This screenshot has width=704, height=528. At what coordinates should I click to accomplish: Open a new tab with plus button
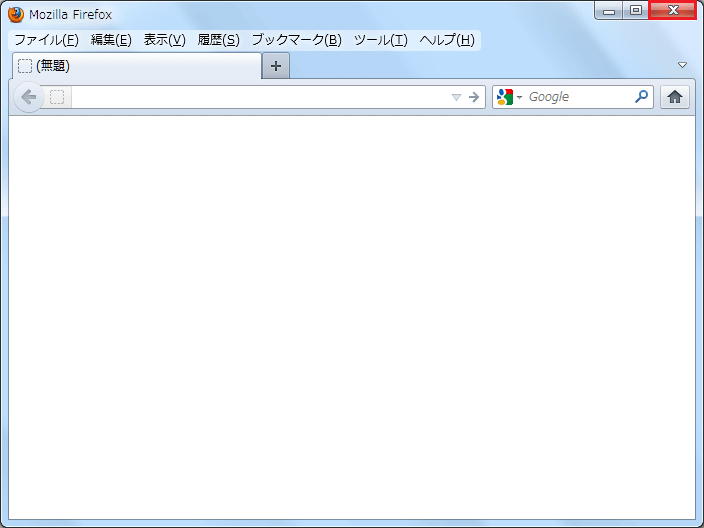tap(276, 66)
